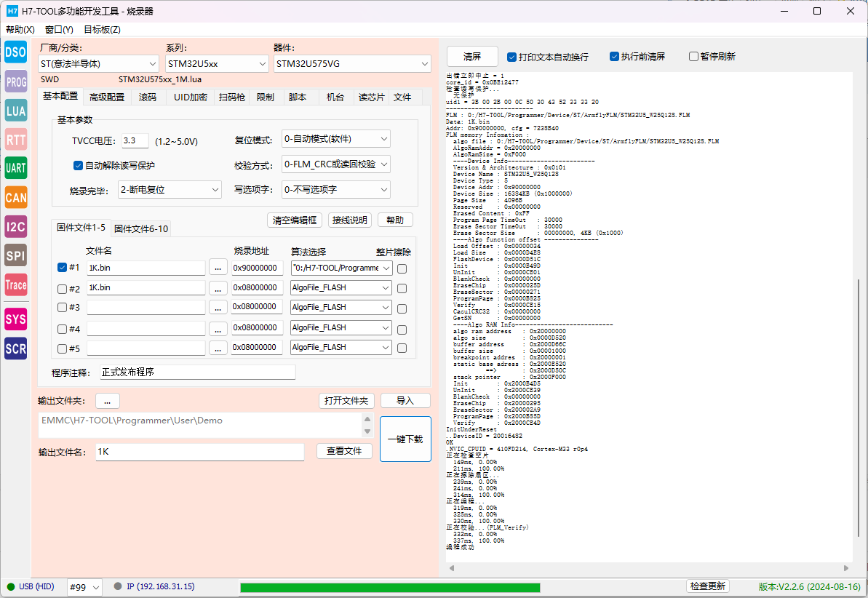Open the Trace tool icon
Screen dimensions: 868x598
15,285
